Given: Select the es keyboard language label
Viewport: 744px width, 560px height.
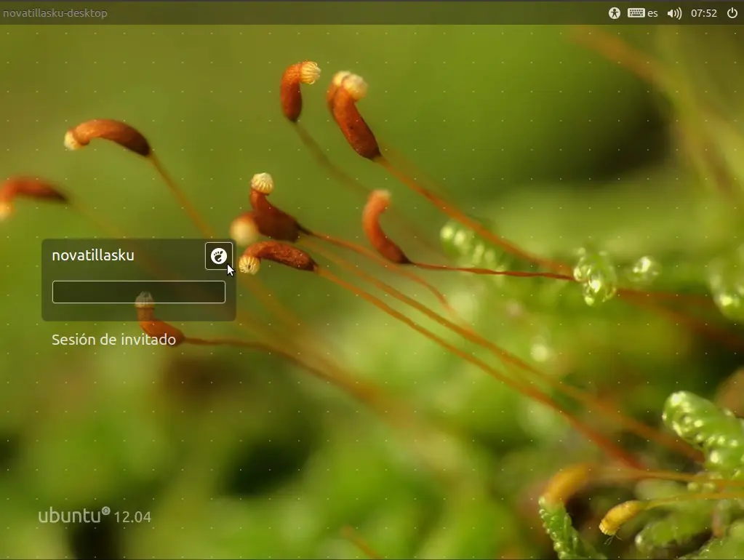Looking at the screenshot, I should click(x=653, y=13).
